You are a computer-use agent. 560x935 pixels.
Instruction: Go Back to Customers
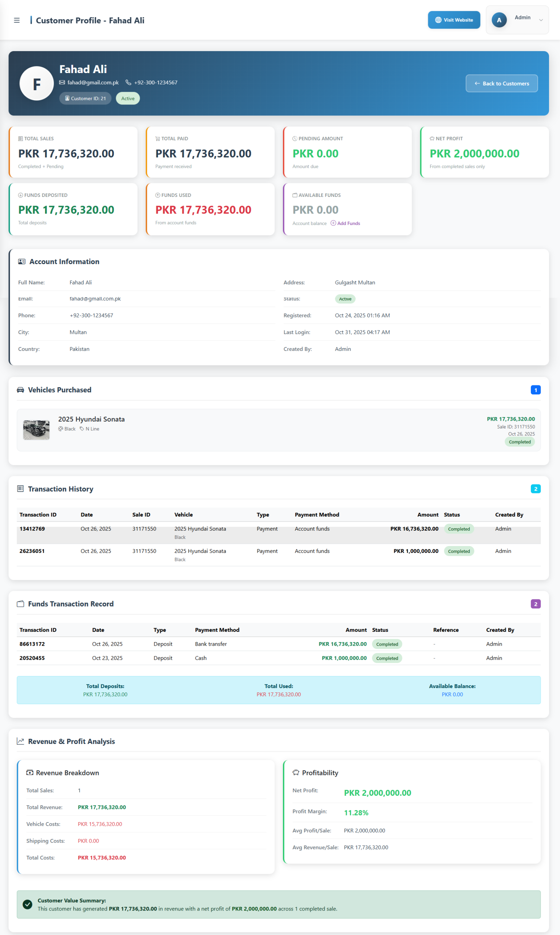[501, 83]
